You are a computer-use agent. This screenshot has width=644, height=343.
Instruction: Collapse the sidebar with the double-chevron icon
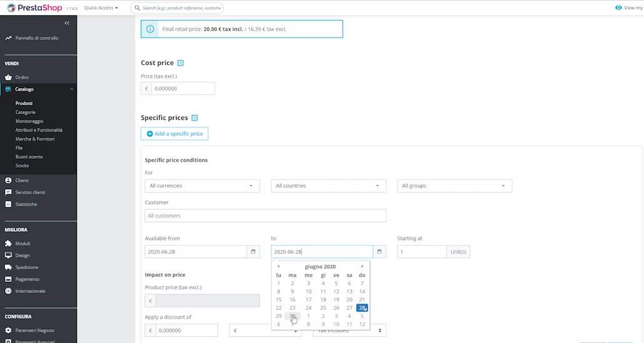point(67,22)
